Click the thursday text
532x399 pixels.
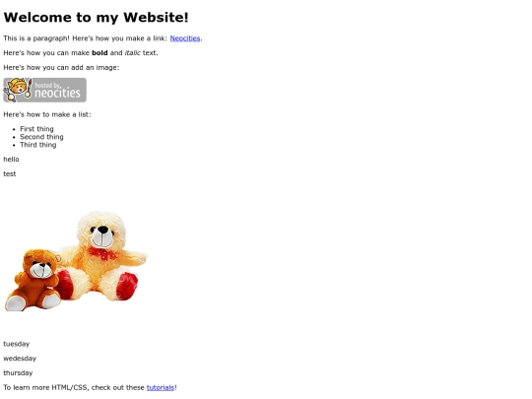[18, 373]
